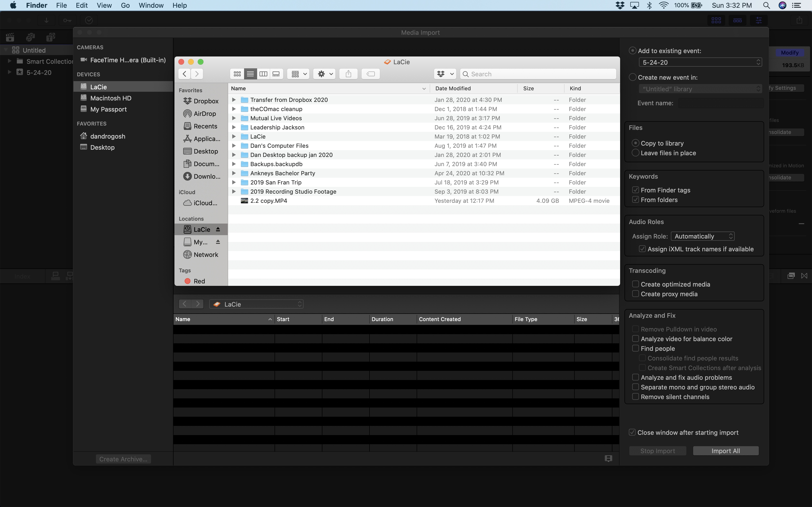The width and height of the screenshot is (812, 507).
Task: Open the Window menu
Action: (151, 5)
